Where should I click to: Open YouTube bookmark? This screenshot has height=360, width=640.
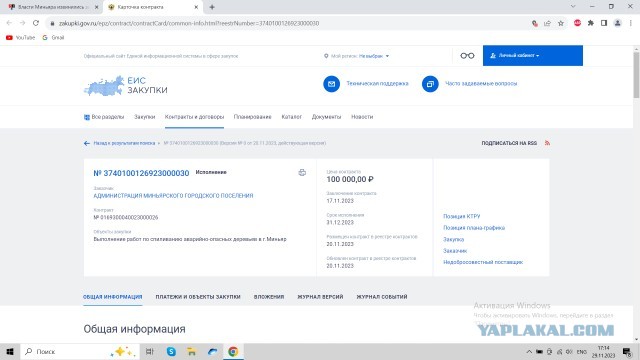[20, 38]
